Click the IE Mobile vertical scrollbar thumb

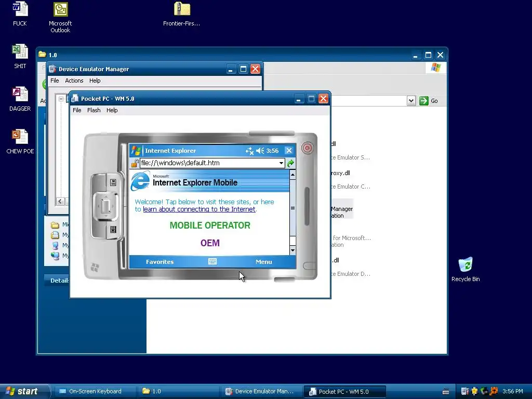pyautogui.click(x=292, y=208)
